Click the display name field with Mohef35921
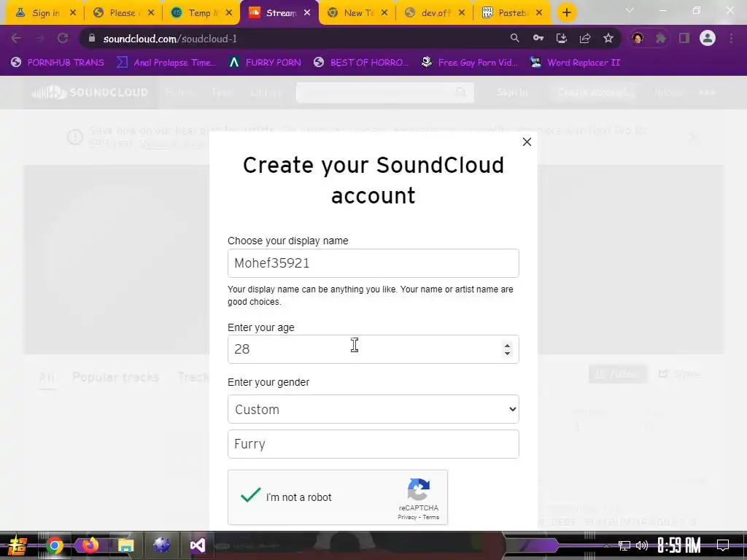747x560 pixels. (x=373, y=263)
